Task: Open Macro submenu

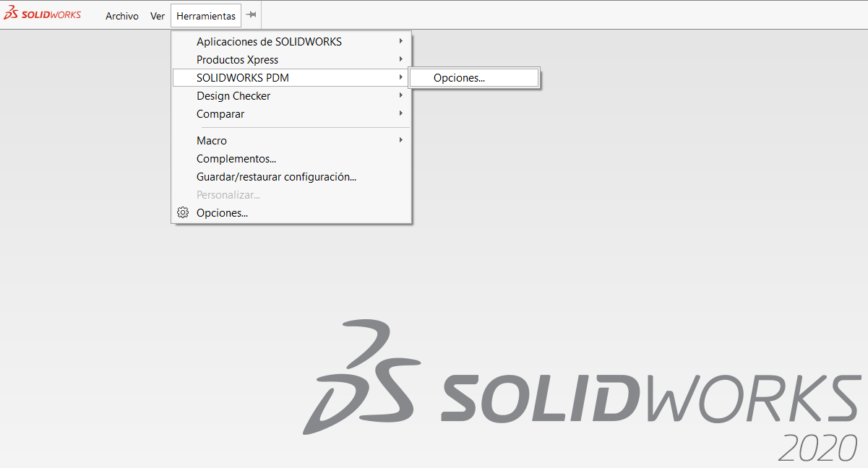Action: click(x=291, y=141)
